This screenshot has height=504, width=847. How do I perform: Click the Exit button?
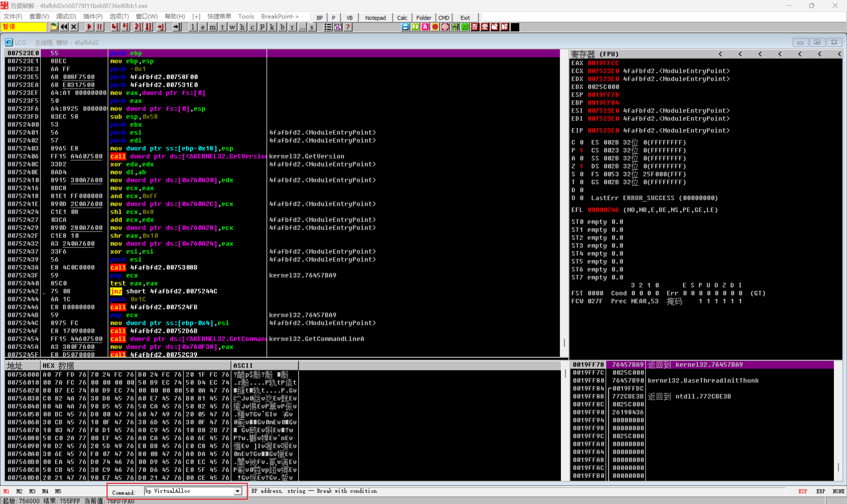(465, 18)
